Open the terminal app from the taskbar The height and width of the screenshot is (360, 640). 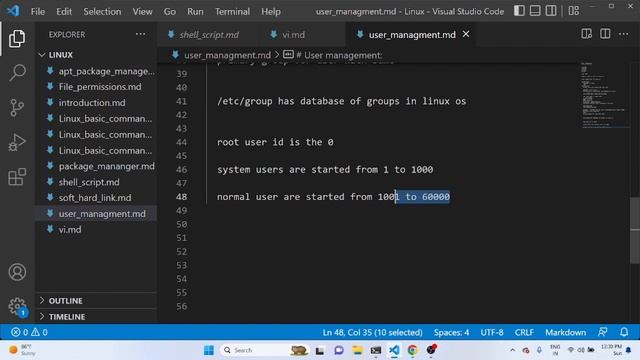coord(376,350)
